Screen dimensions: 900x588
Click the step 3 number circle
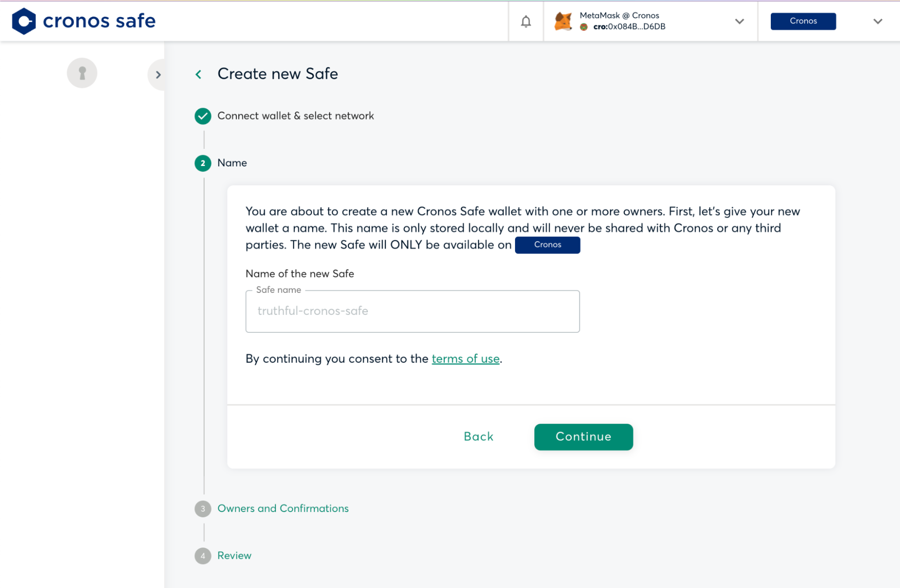[x=203, y=509]
